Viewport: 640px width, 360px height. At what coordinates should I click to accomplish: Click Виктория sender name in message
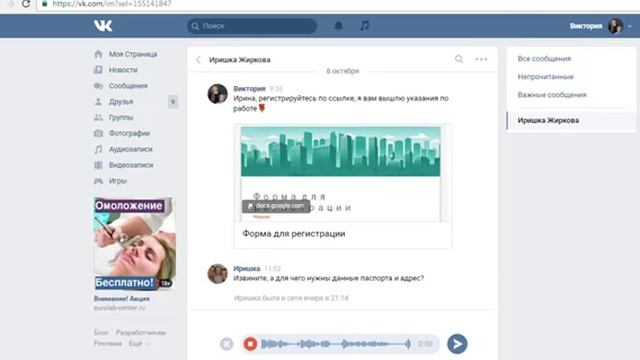249,89
